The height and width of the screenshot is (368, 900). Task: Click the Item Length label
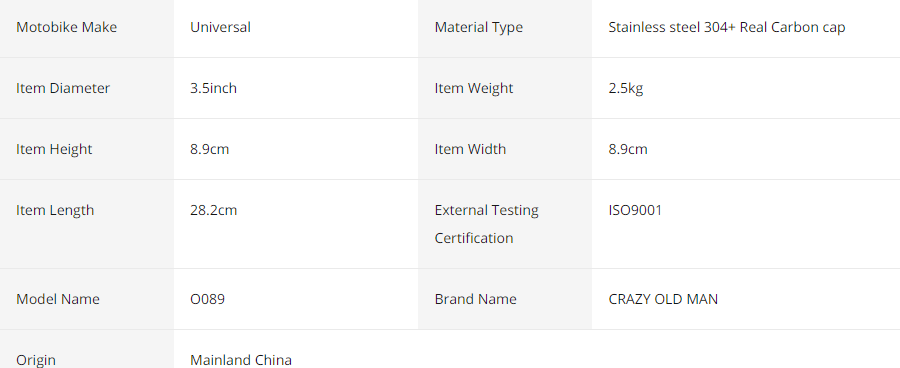pos(55,210)
